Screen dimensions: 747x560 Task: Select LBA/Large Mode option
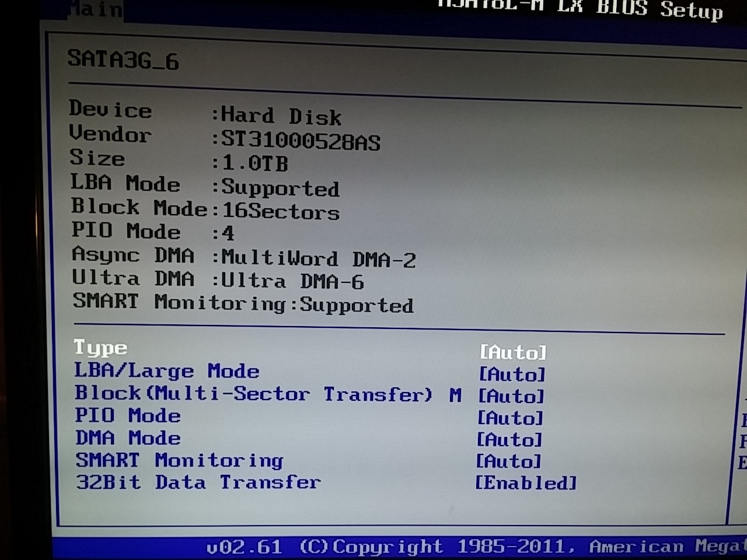(x=166, y=371)
